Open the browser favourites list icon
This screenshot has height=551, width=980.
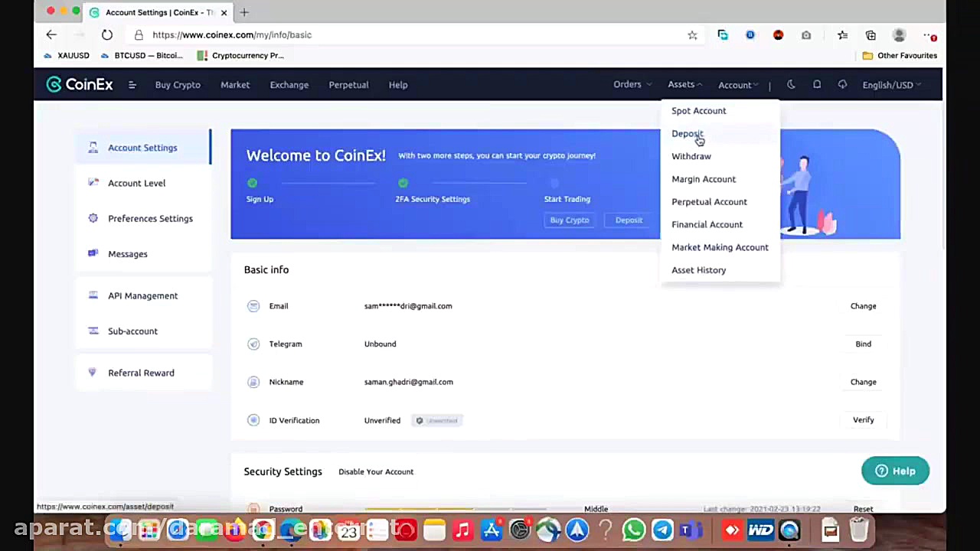pyautogui.click(x=842, y=34)
